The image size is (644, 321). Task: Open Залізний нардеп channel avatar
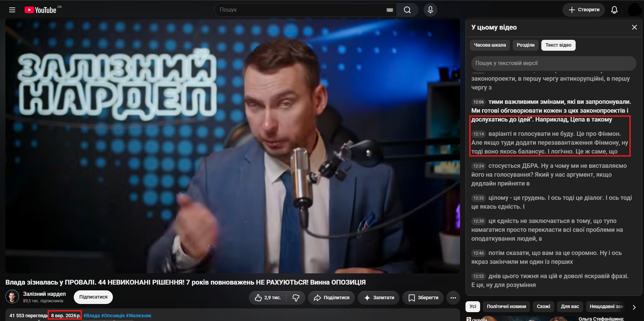(x=12, y=297)
